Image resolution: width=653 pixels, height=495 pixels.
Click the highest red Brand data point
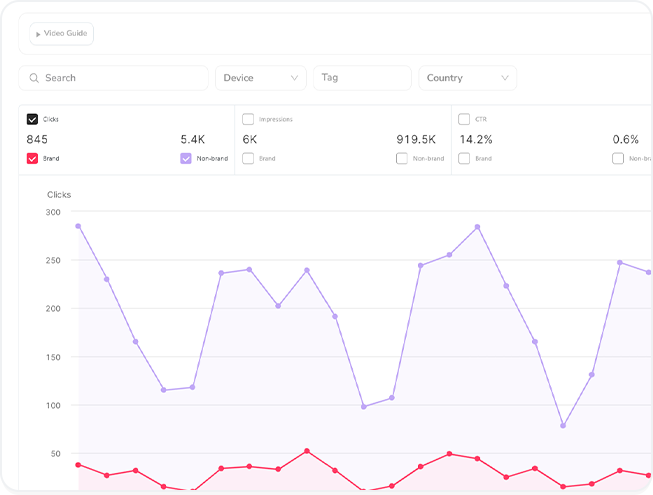pyautogui.click(x=307, y=451)
